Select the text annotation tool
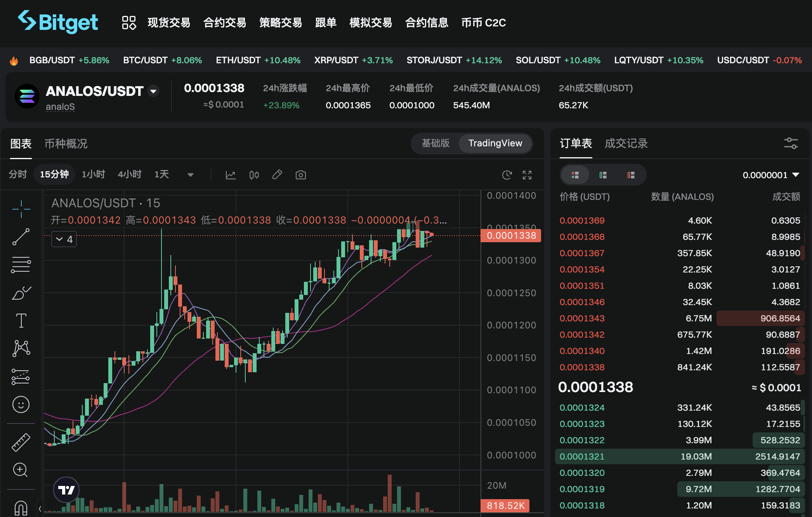The height and width of the screenshot is (517, 812). pyautogui.click(x=21, y=321)
